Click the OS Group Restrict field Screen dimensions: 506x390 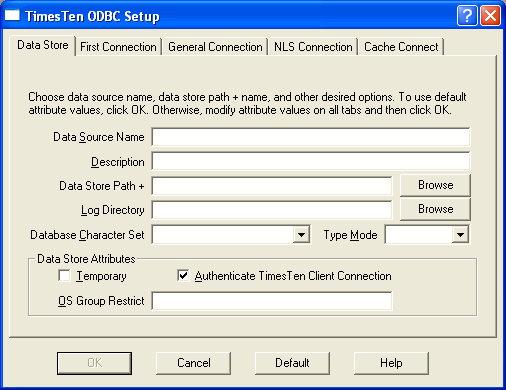pyautogui.click(x=272, y=301)
